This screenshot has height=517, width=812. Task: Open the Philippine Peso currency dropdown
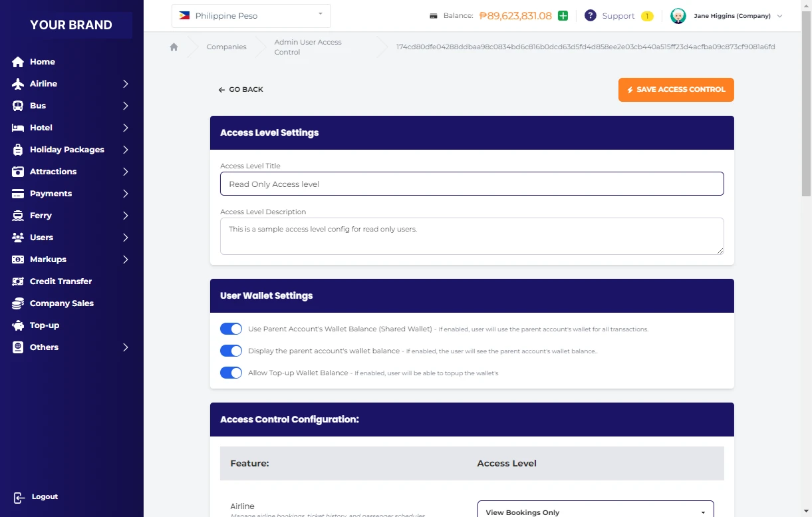(251, 16)
